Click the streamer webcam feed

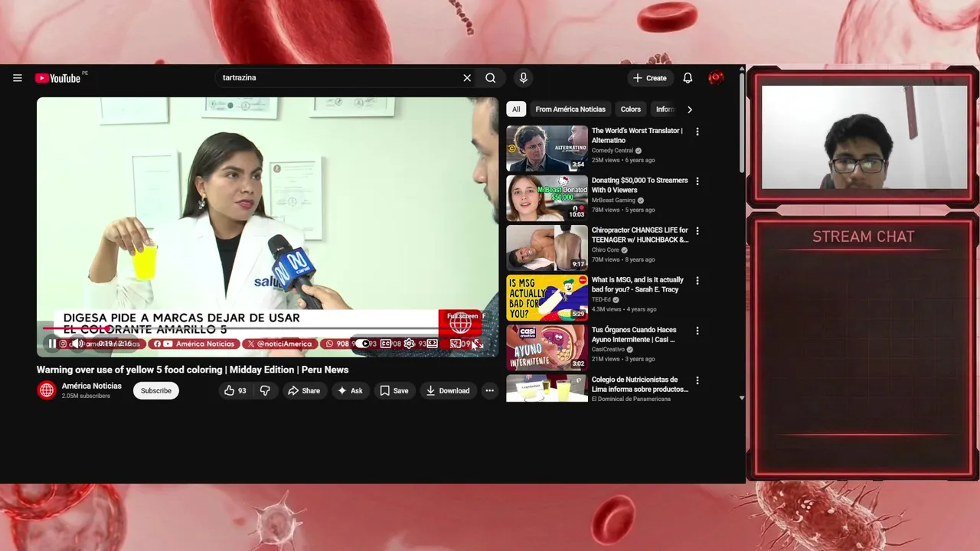pos(864,137)
